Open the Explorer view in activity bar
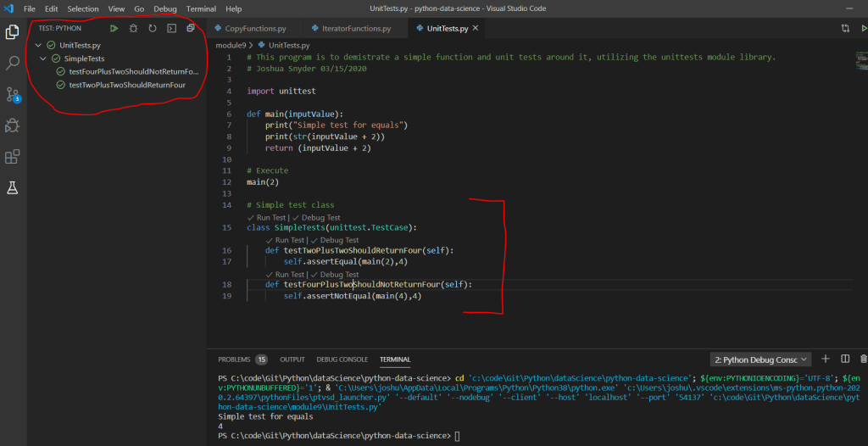 click(13, 32)
